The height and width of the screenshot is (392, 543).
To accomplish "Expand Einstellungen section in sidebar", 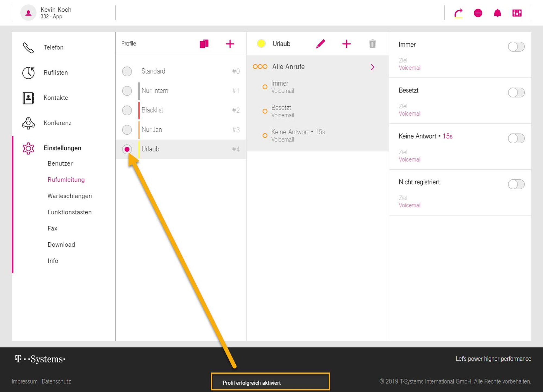I will click(62, 148).
